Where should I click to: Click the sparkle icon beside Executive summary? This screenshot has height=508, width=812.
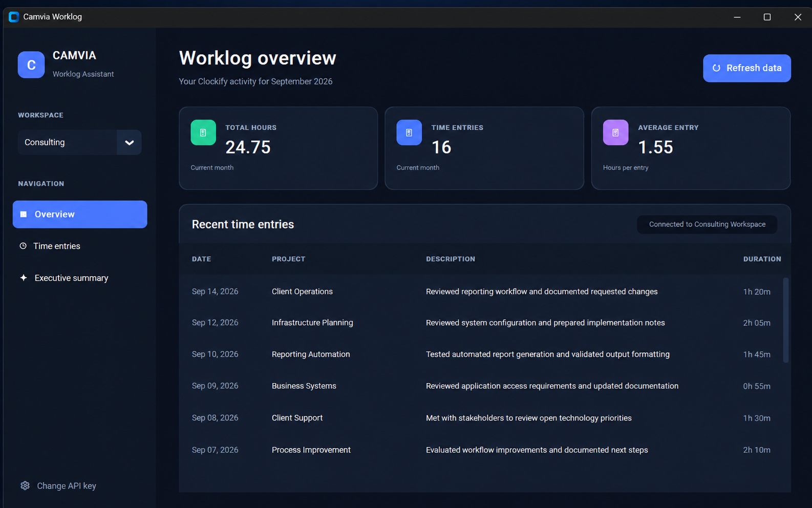tap(24, 278)
